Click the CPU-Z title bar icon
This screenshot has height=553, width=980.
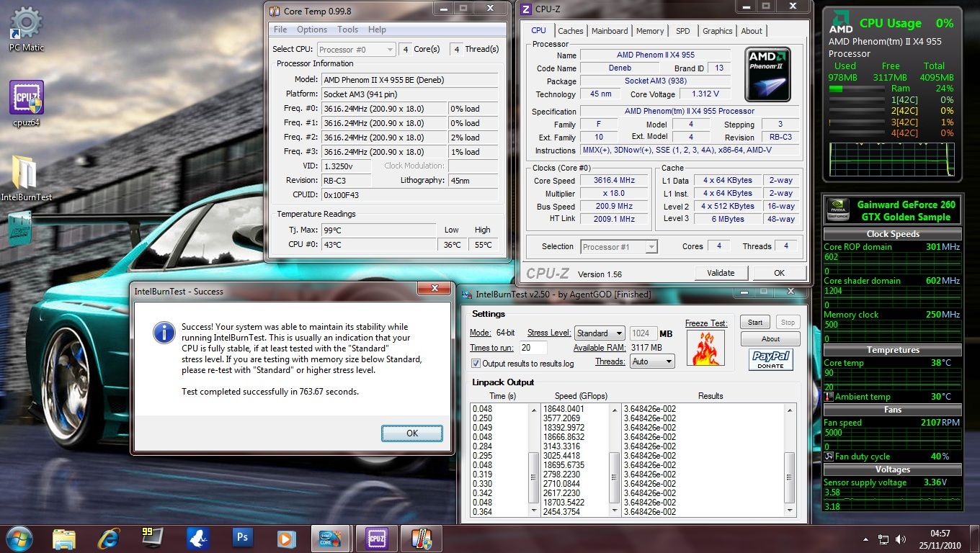(526, 9)
